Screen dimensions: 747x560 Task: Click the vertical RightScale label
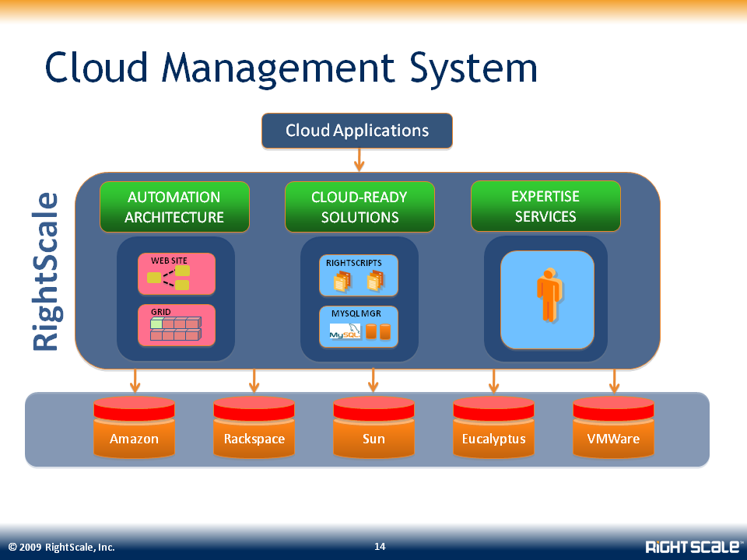coord(46,272)
